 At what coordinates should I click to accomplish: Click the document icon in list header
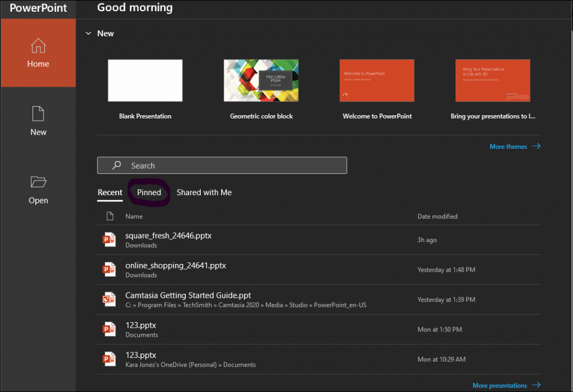point(110,216)
